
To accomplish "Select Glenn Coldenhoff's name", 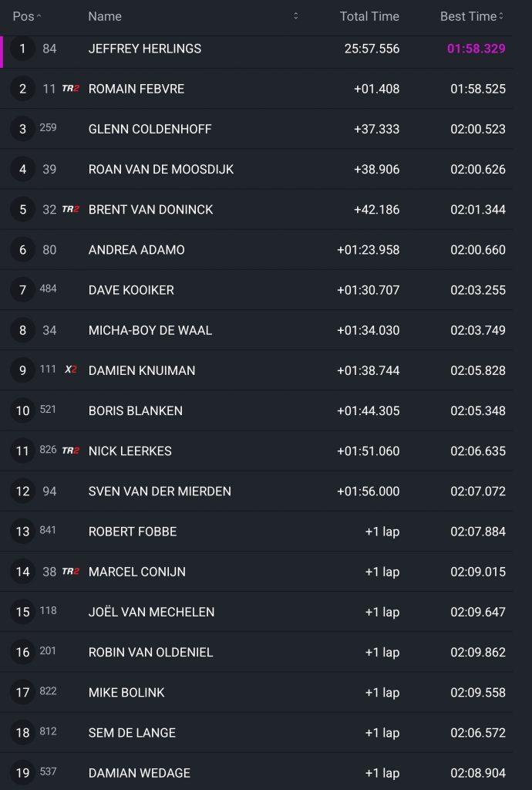I will [150, 129].
